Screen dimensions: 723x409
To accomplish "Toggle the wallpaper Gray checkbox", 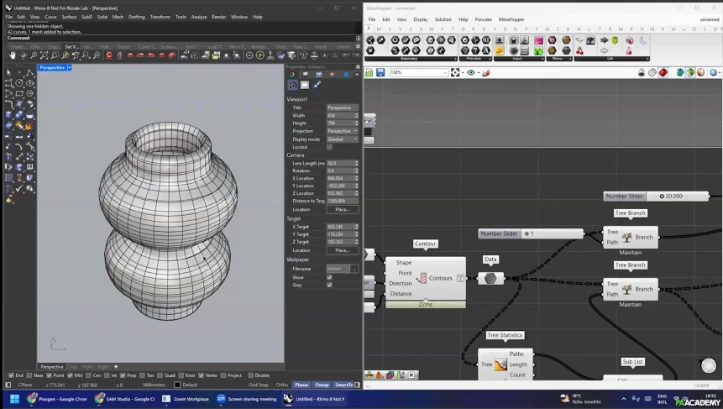I will pos(329,285).
